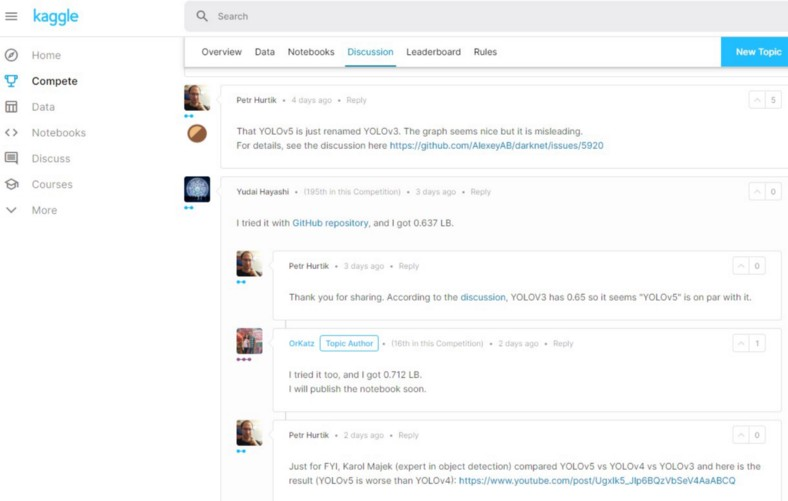Click the Topic Author badge
The width and height of the screenshot is (788, 501).
coord(349,343)
